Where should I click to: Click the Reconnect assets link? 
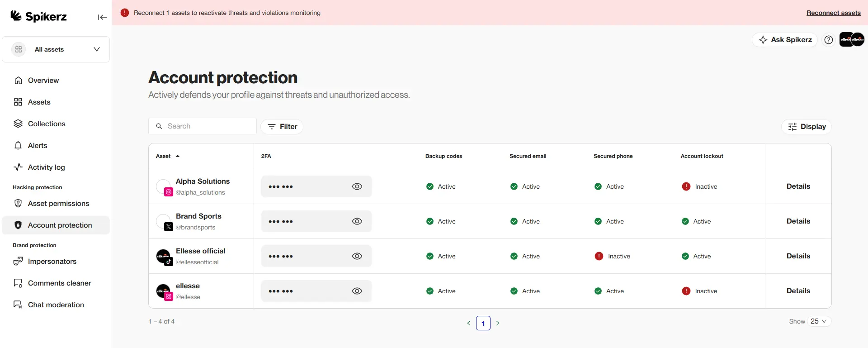coord(833,13)
